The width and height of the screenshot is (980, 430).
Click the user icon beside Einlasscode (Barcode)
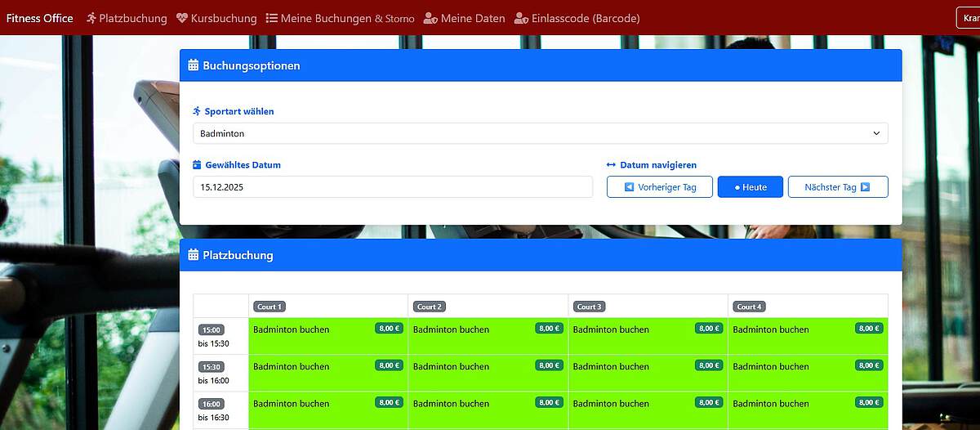521,18
